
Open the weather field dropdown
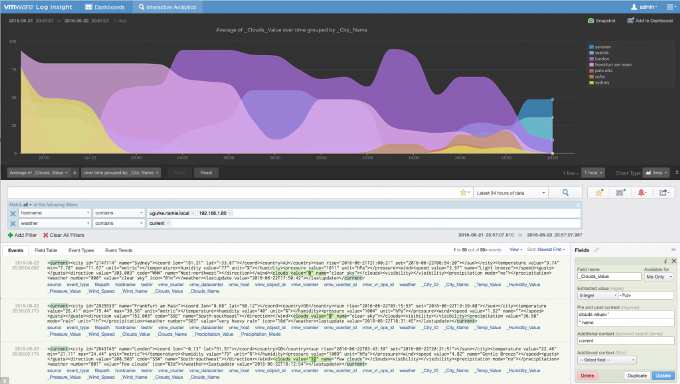55,223
